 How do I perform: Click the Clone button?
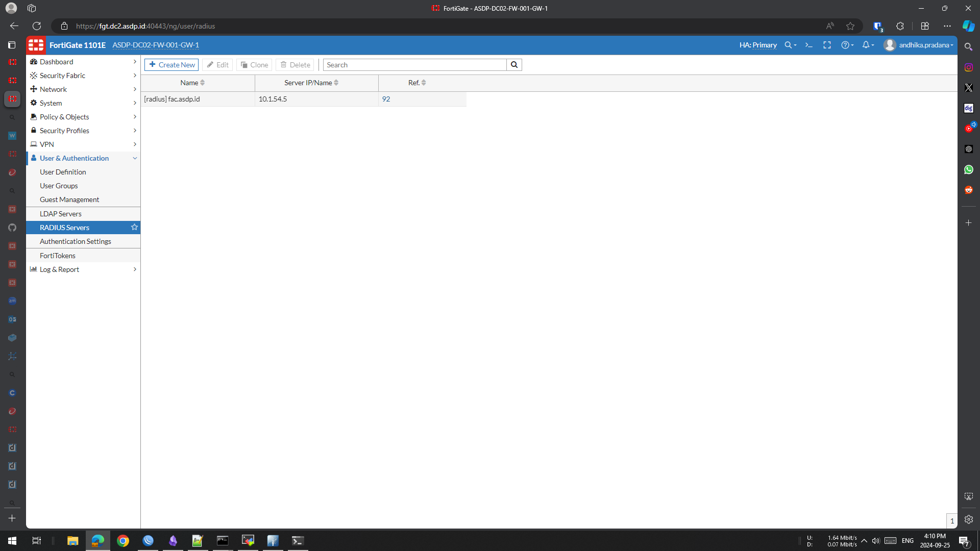254,65
